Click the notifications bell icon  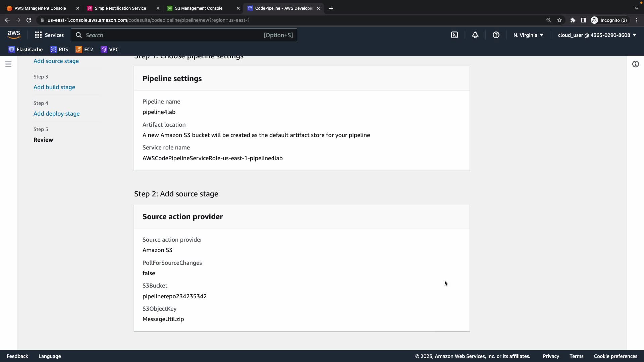475,35
